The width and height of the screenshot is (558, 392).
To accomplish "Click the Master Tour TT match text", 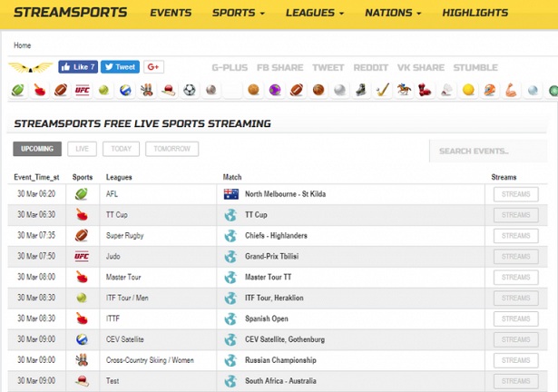I will 268,277.
